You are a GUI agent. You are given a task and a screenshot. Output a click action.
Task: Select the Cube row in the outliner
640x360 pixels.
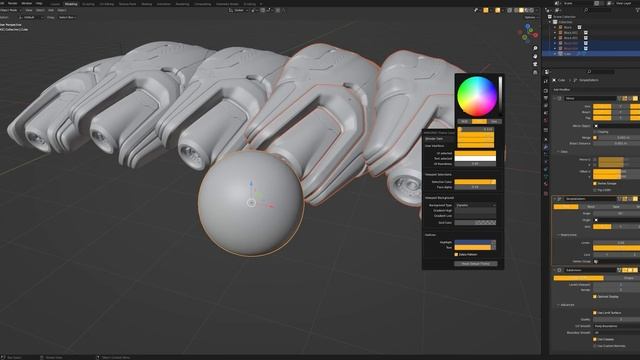click(591, 53)
